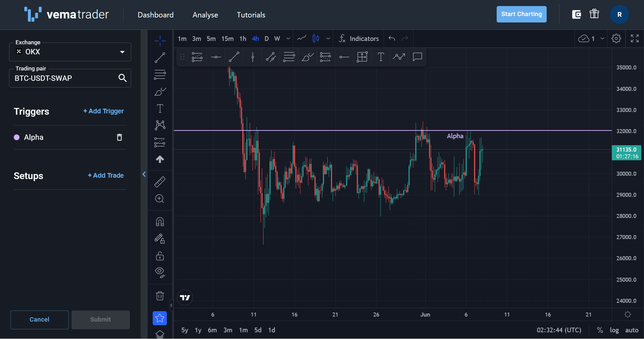Select candlestick chart style
Screen dimensions: 644x339
pos(316,39)
